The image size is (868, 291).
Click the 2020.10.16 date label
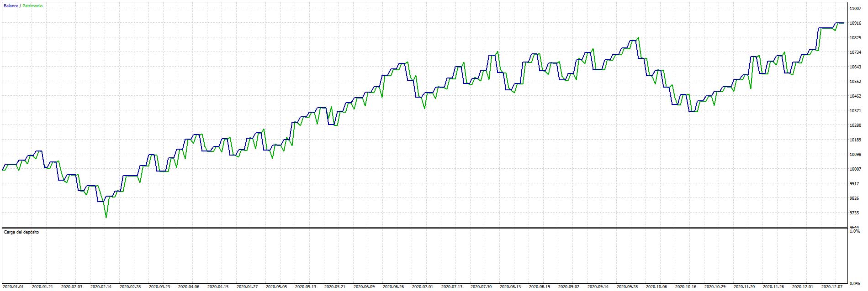pos(686,287)
